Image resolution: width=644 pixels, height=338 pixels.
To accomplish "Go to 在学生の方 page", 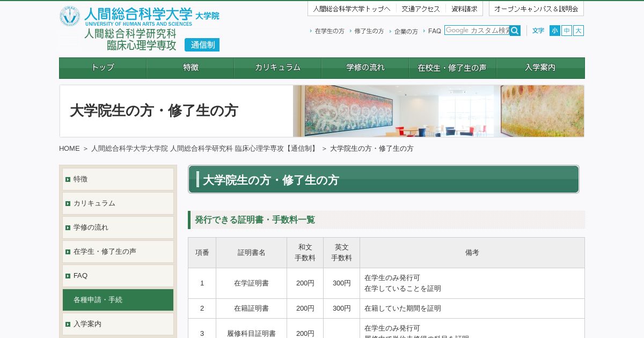I will click(x=330, y=31).
